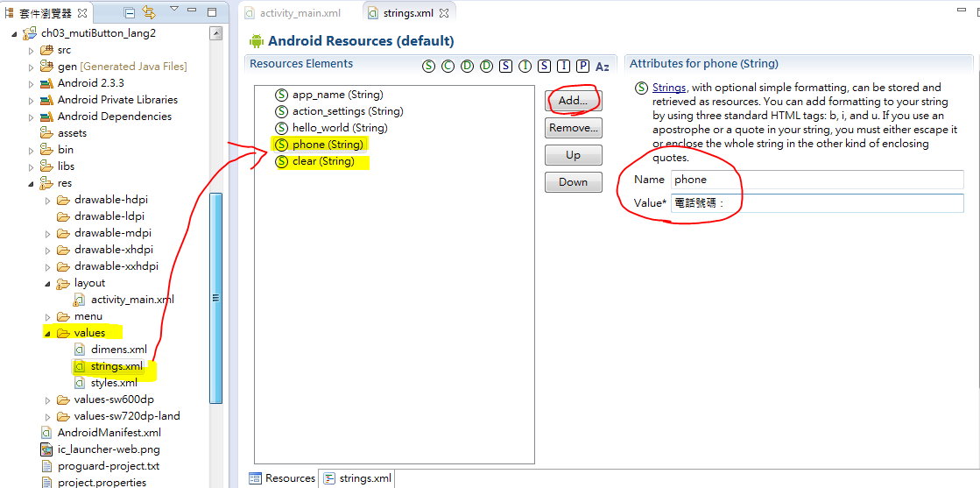This screenshot has width=980, height=488.
Task: Click the project folder icon of ch03_mutiButton_lang2
Action: [30, 33]
